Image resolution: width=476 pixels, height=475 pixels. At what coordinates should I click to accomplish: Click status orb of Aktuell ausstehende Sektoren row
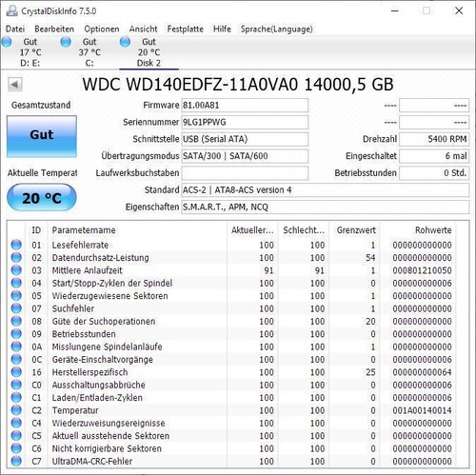pyautogui.click(x=16, y=435)
